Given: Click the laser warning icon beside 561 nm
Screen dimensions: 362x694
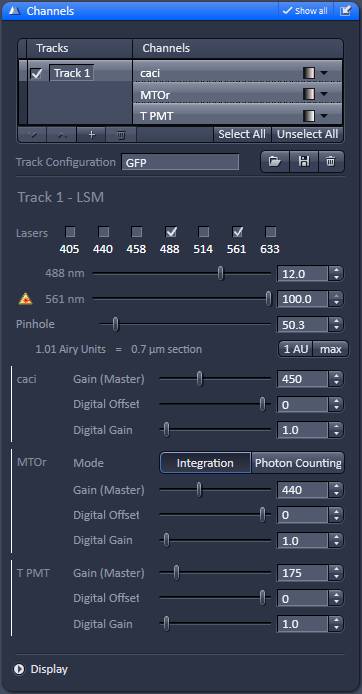Looking at the screenshot, I should tap(26, 300).
